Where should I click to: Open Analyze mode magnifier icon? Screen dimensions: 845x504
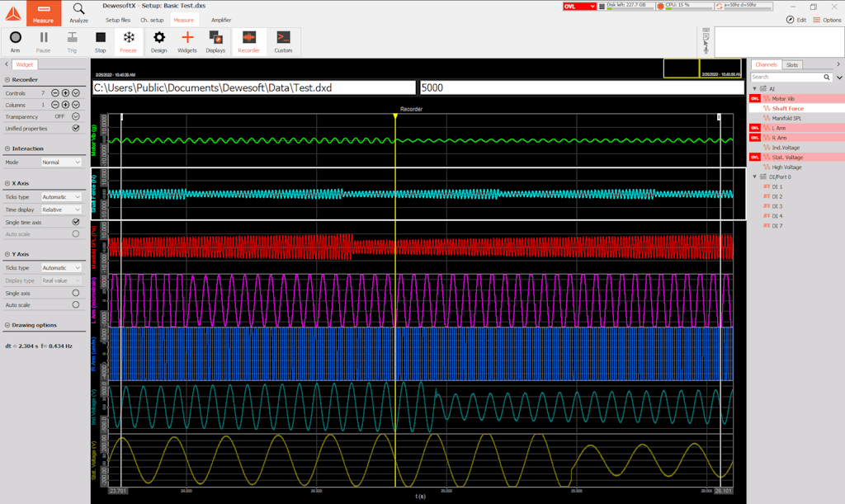78,8
